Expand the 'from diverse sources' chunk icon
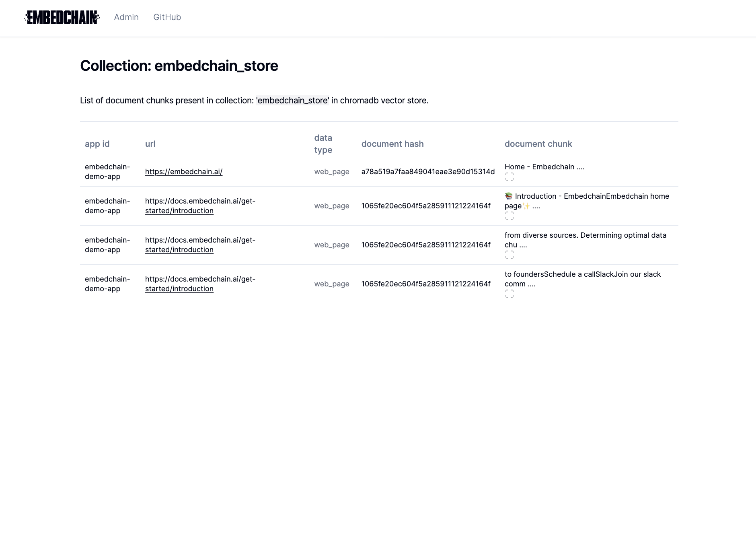756x541 pixels. [509, 255]
